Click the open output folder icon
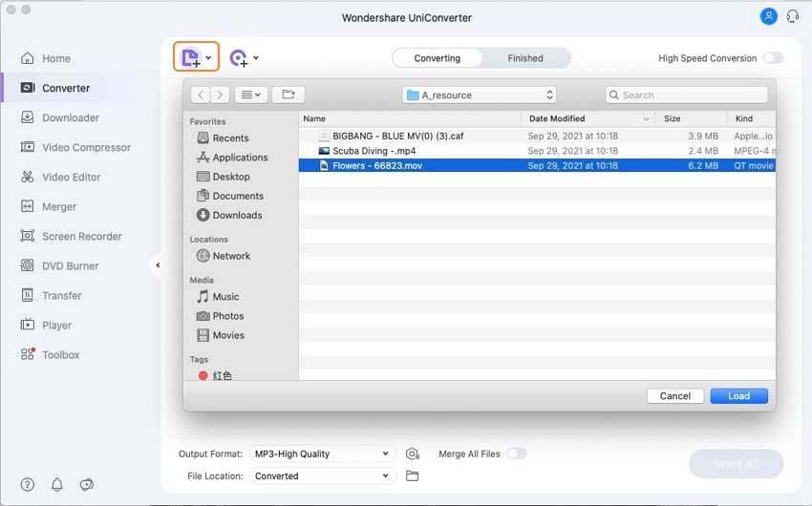This screenshot has width=812, height=506. [413, 476]
